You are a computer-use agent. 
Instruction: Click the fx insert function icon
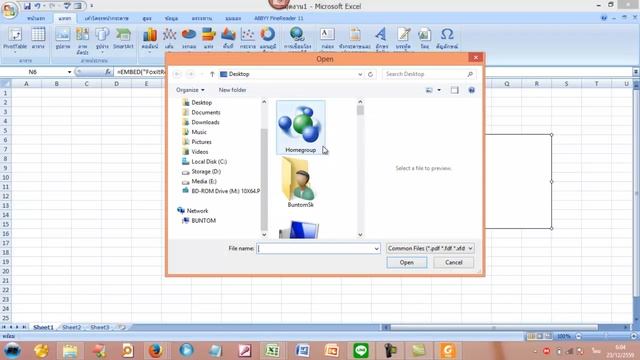pyautogui.click(x=108, y=72)
